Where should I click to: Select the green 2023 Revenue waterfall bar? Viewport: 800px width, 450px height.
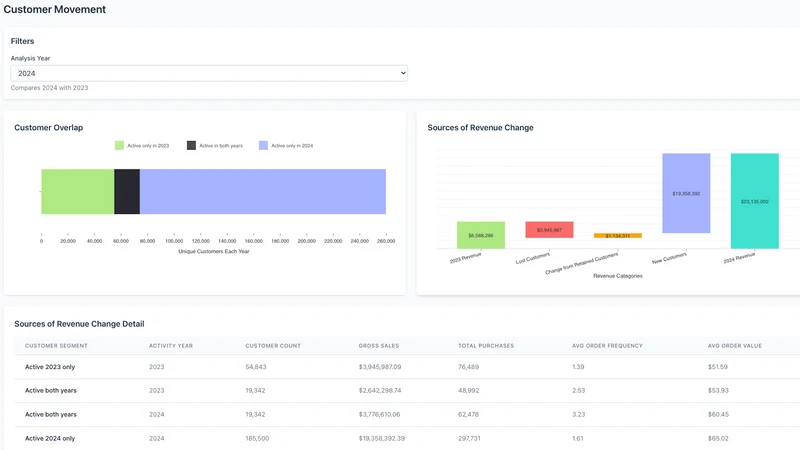pyautogui.click(x=481, y=235)
